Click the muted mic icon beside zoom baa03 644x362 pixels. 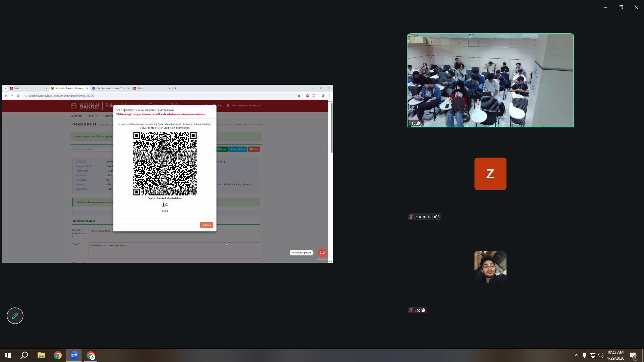411,217
